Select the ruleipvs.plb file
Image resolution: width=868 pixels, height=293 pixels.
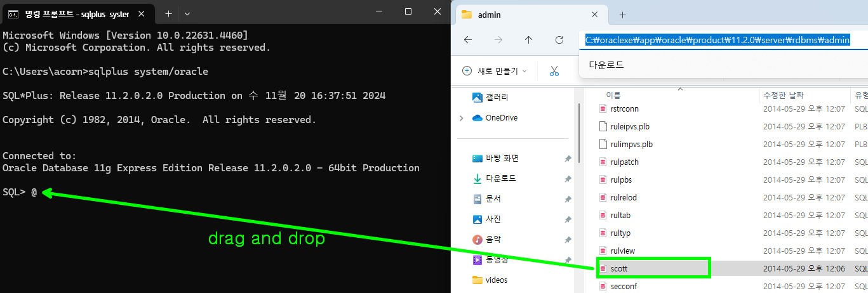pos(631,126)
